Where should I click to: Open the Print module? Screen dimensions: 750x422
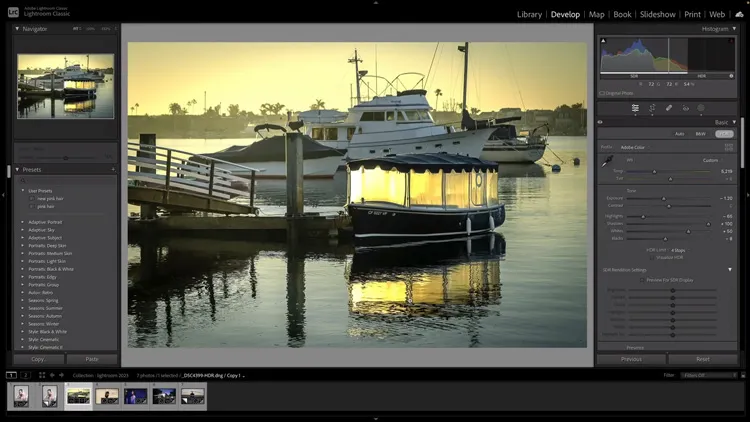pos(692,14)
